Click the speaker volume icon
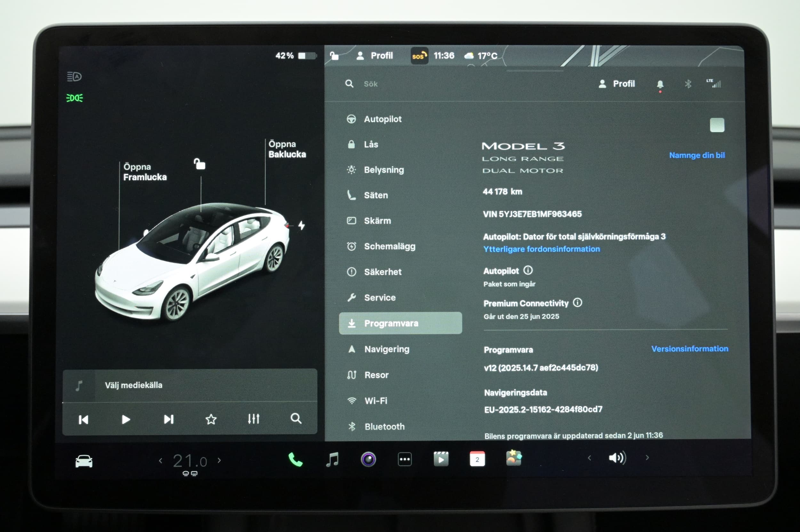The image size is (800, 532). pyautogui.click(x=617, y=458)
